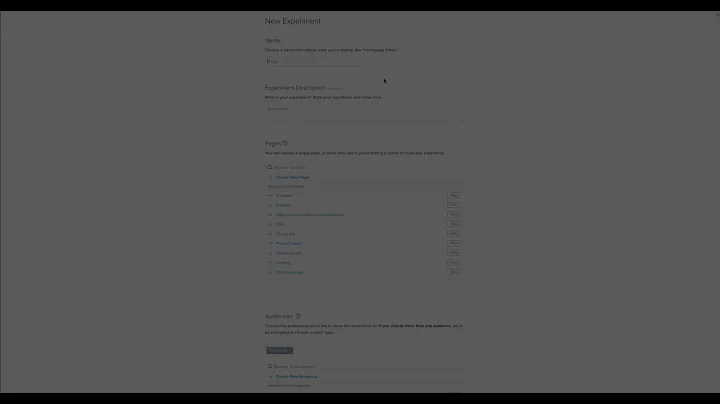Click the Create New Audience link

tap(298, 376)
